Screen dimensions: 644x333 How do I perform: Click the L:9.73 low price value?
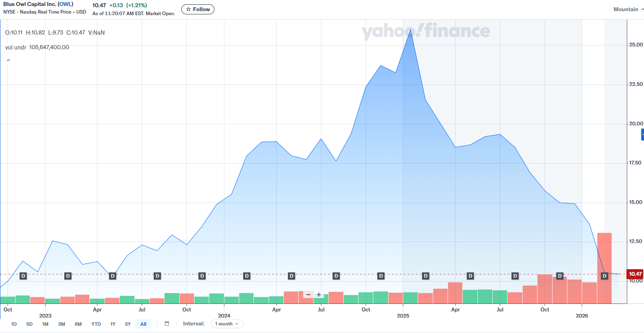[x=55, y=33]
